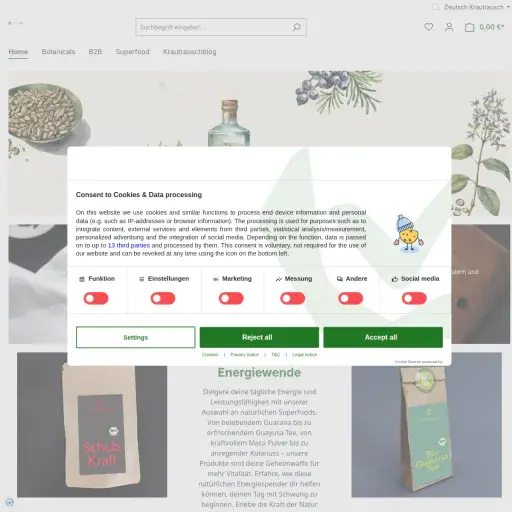Enable the Marketing cookie switch
This screenshot has height=512, width=512.
click(231, 298)
